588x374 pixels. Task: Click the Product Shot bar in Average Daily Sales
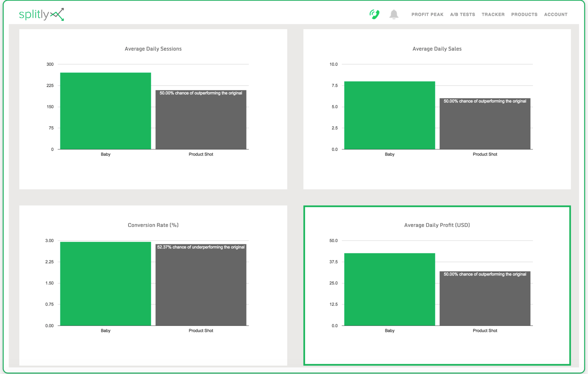coord(485,124)
